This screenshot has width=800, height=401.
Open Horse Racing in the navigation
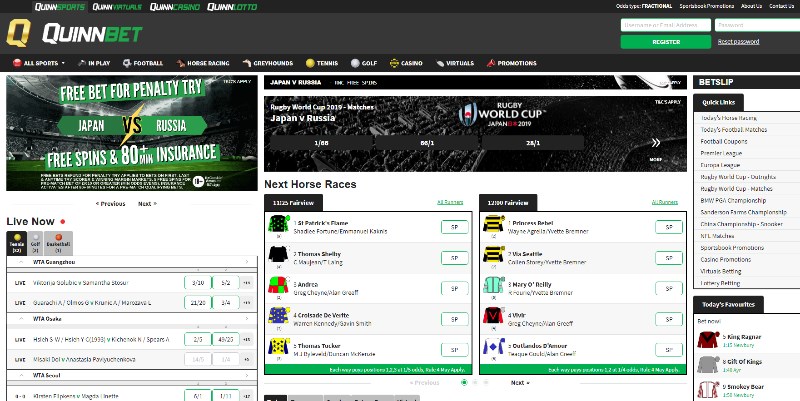point(203,63)
